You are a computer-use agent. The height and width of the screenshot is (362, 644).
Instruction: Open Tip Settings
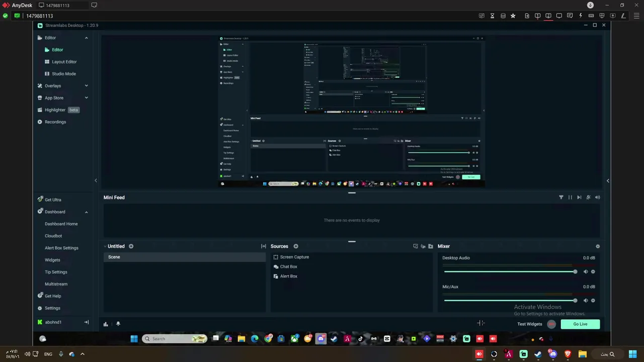56,272
